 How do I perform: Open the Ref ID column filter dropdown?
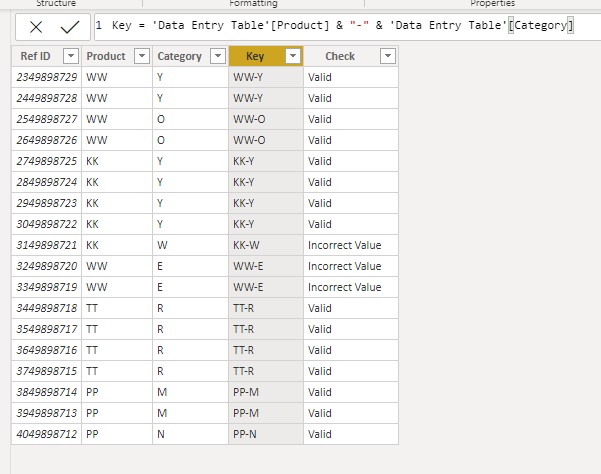point(71,56)
